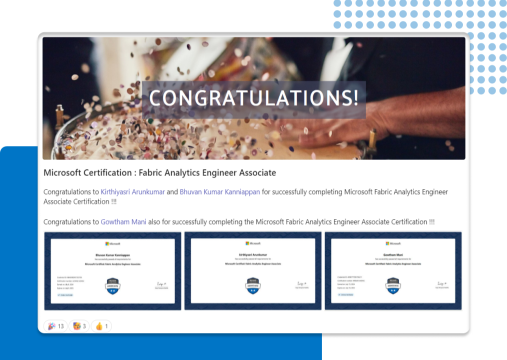507x360 pixels.
Task: Open Gowtham Mani's profile mention
Action: click(123, 222)
